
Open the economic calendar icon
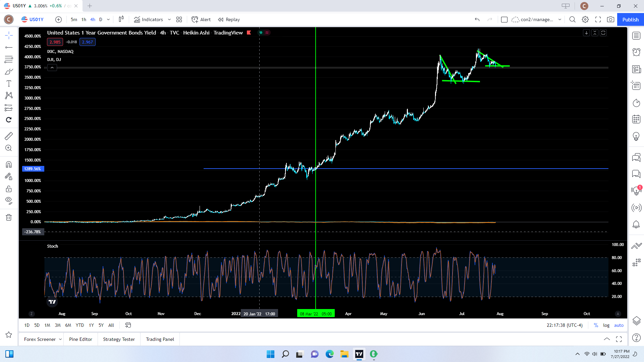click(636, 119)
